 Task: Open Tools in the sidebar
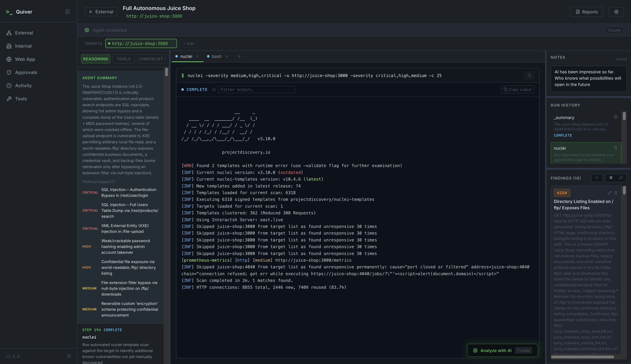pyautogui.click(x=39, y=99)
